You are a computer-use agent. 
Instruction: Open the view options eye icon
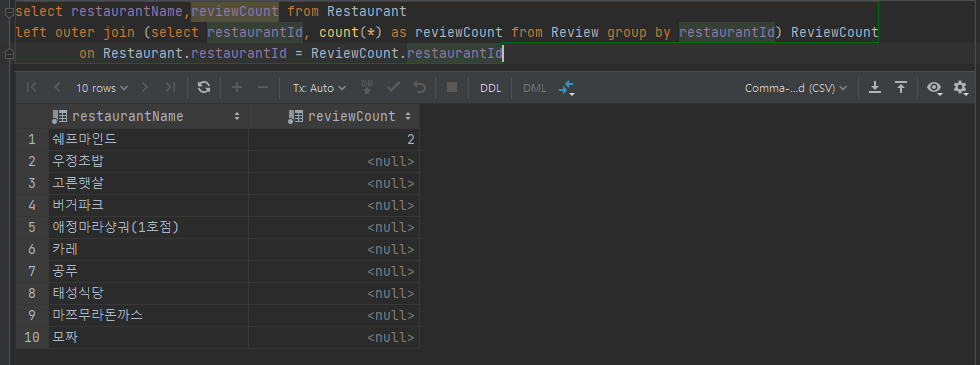(x=934, y=88)
